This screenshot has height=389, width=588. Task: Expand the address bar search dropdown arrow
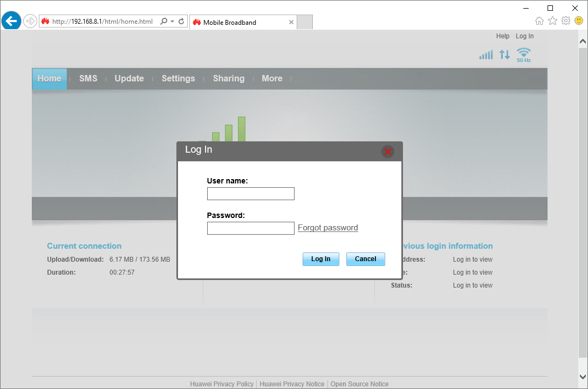click(172, 22)
